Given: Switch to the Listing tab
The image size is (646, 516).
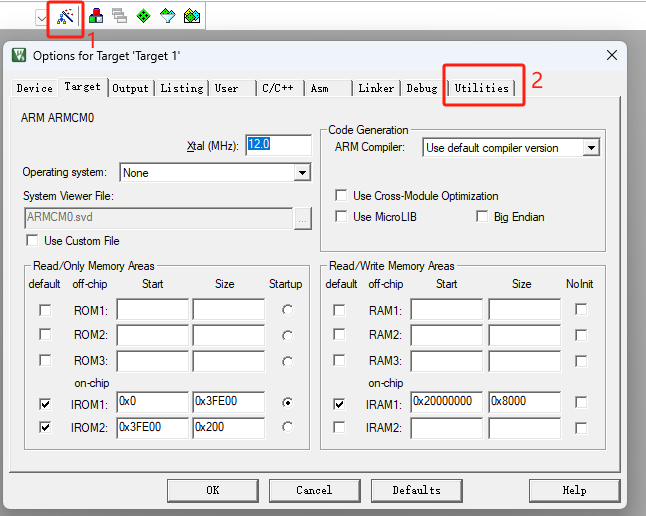Looking at the screenshot, I should (182, 88).
